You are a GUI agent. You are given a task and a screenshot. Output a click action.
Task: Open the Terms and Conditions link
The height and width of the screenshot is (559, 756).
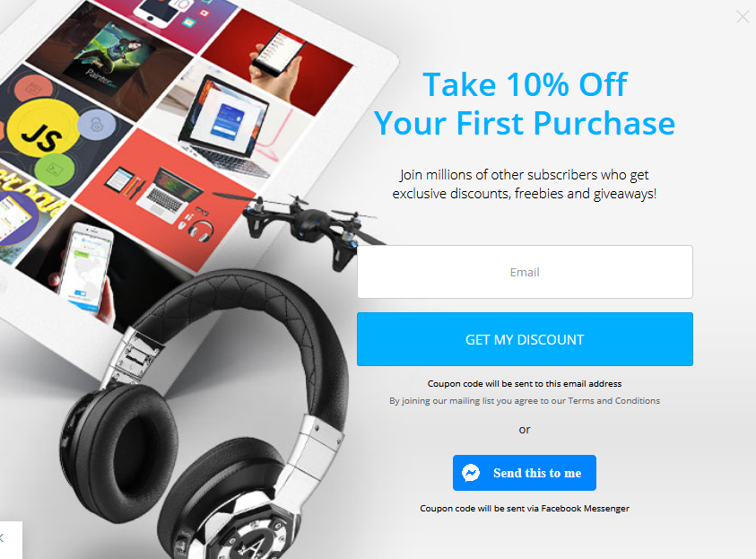click(x=613, y=401)
